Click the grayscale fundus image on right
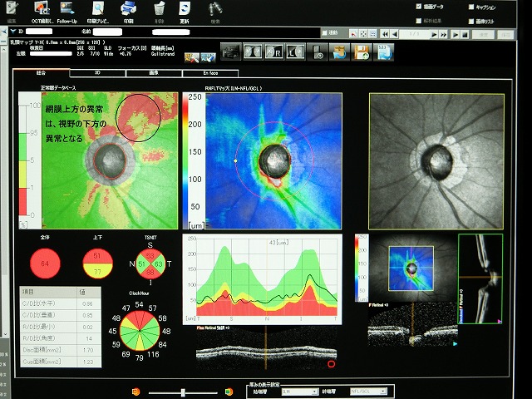 point(436,160)
